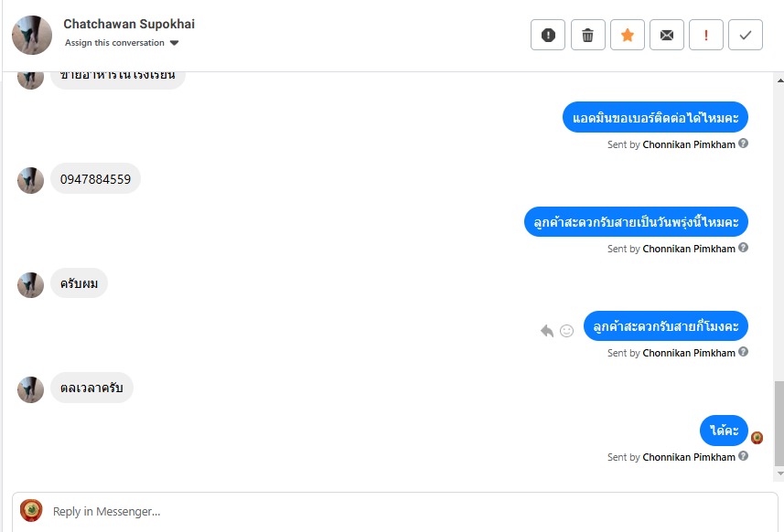Expand the 'Assign this conversation' dropdown
Viewport: 784px width, 532px height.
point(115,43)
